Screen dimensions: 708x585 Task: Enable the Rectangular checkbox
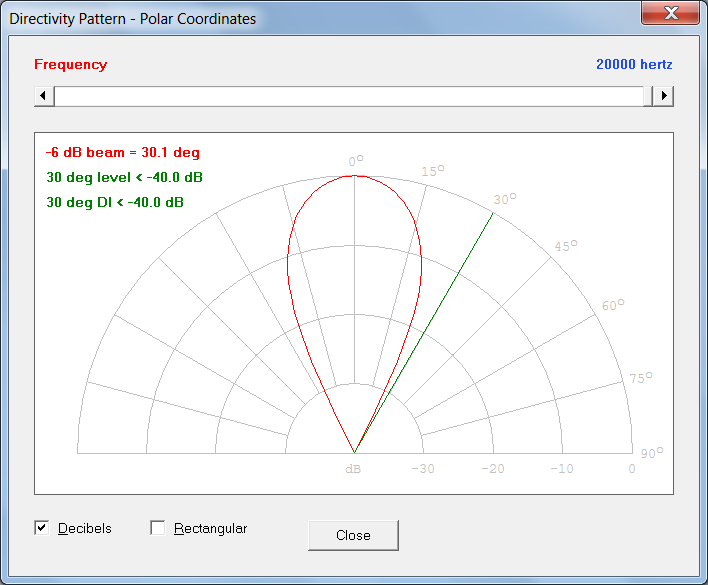click(158, 527)
